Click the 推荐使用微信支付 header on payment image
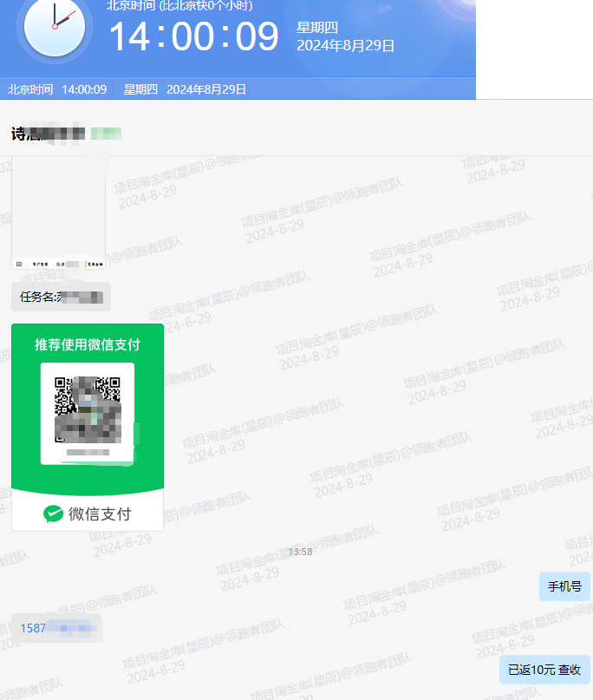593x700 pixels. coord(88,345)
